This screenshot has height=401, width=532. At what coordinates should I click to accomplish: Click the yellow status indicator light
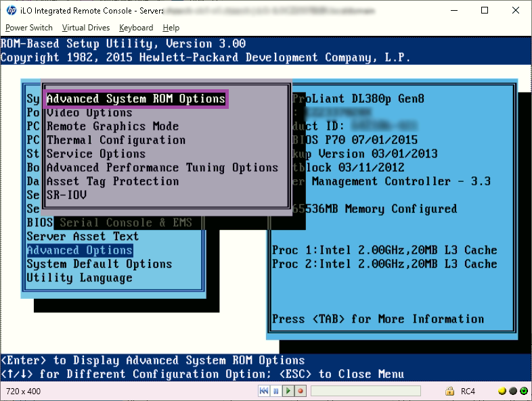click(502, 391)
